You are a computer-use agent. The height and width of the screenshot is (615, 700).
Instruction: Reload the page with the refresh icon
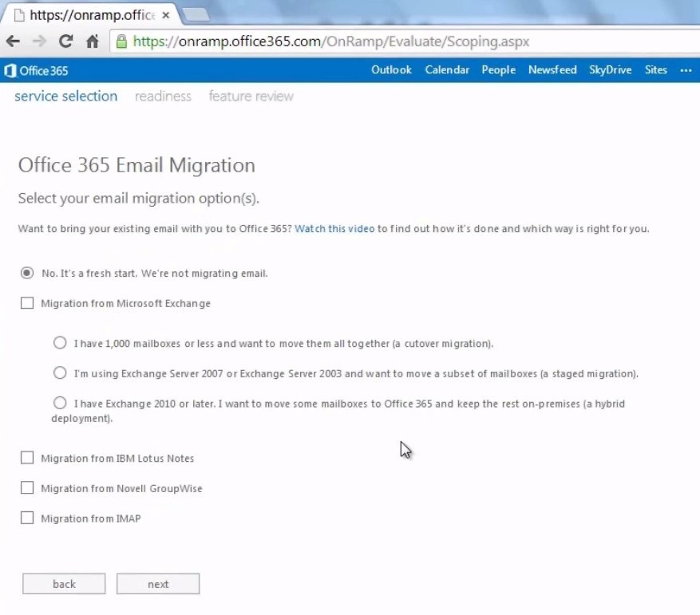pos(66,41)
